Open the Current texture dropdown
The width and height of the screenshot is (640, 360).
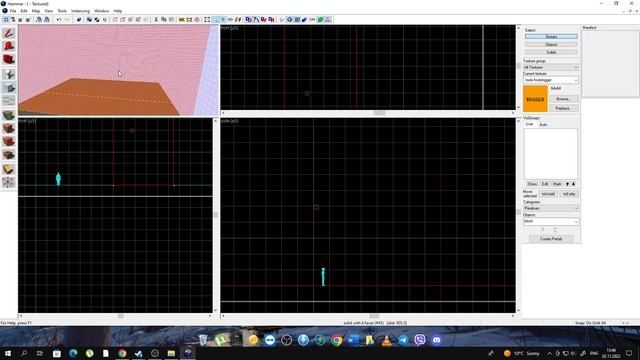[x=551, y=80]
